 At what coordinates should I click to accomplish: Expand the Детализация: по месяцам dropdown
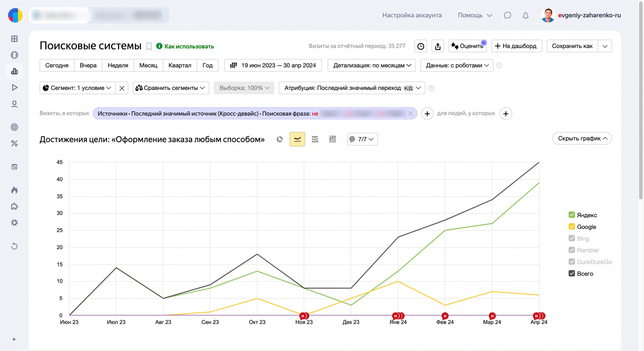click(x=372, y=65)
